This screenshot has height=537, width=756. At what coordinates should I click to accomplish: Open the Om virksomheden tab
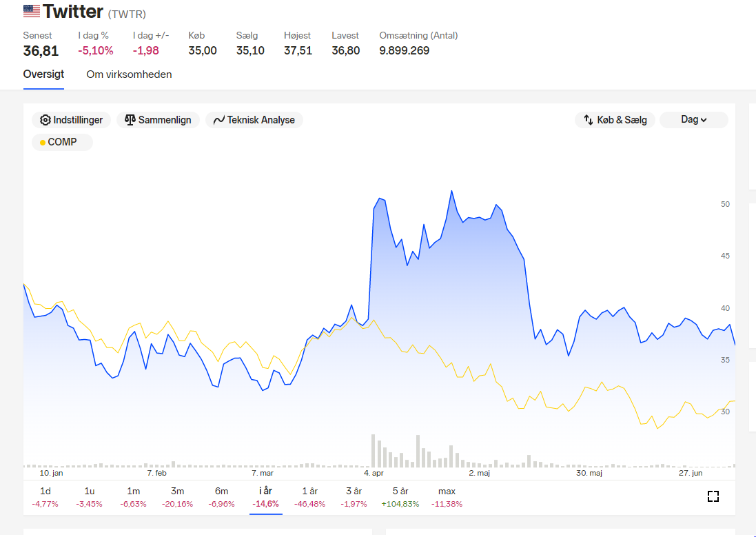[129, 74]
